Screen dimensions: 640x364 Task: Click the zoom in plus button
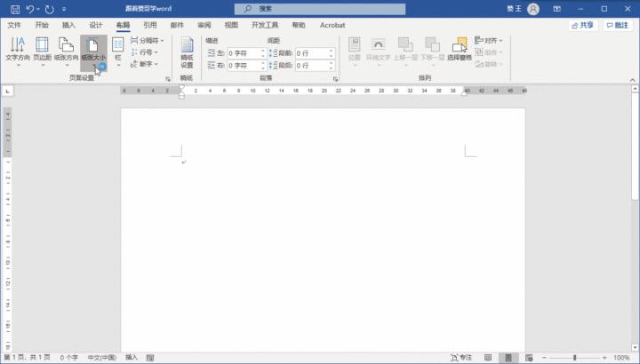604,358
